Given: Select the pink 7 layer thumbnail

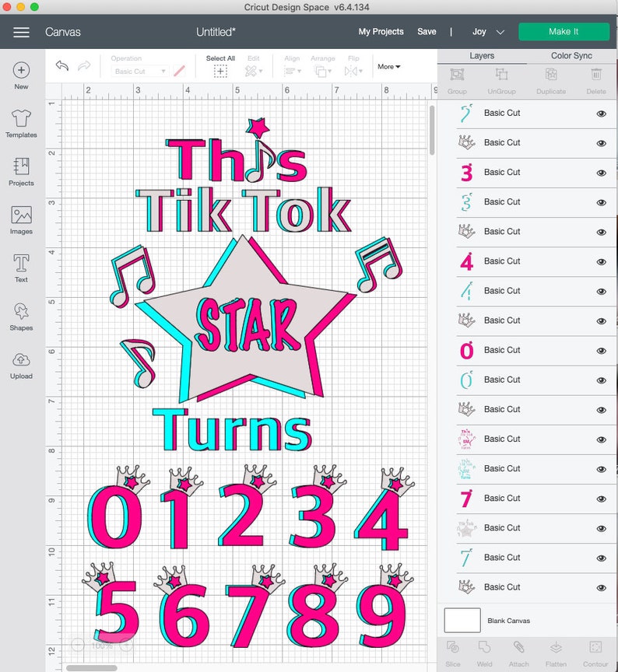Looking at the screenshot, I should (x=466, y=499).
